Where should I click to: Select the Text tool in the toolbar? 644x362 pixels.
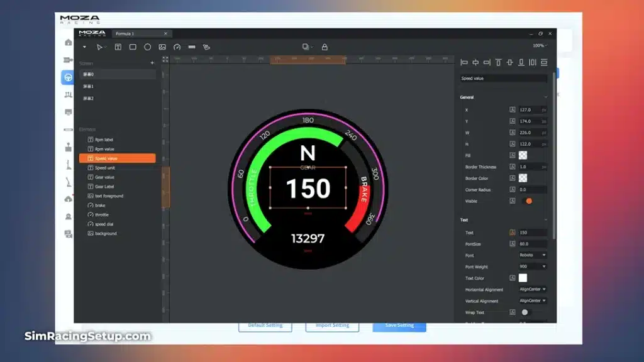coord(118,47)
